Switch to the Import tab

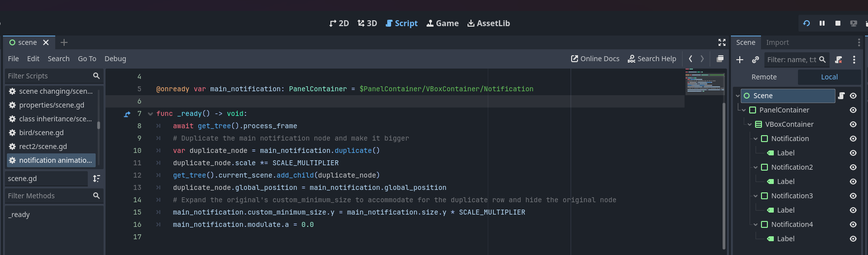coord(777,42)
